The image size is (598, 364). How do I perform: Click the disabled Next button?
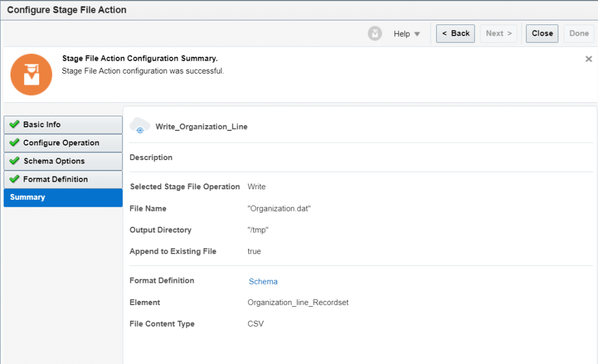[x=499, y=33]
